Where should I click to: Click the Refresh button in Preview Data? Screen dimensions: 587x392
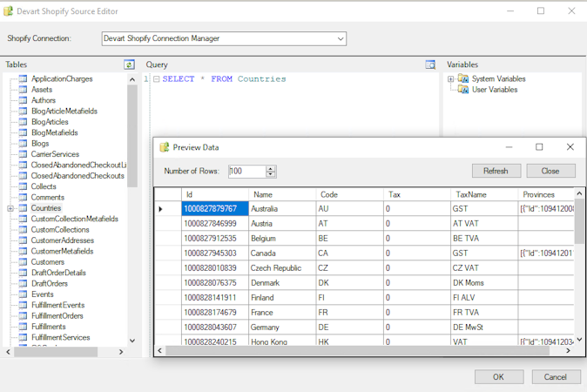pos(496,171)
